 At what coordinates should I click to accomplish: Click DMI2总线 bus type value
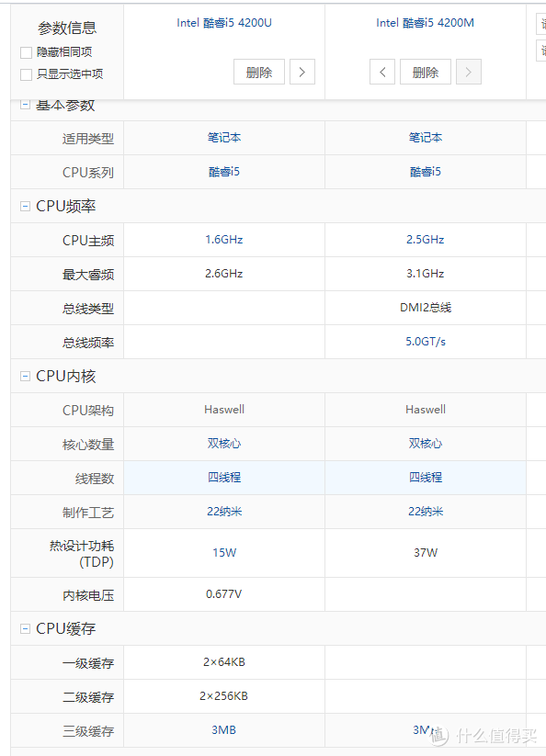426,308
